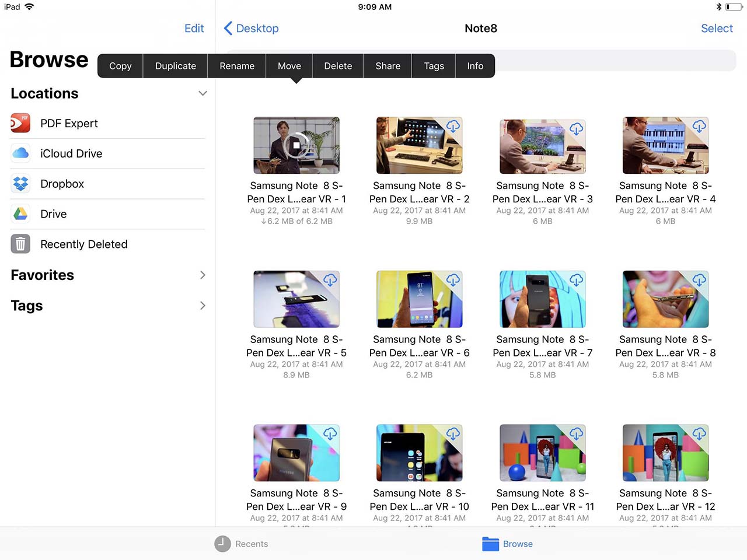Open the Google Drive location
747x560 pixels.
pyautogui.click(x=53, y=214)
